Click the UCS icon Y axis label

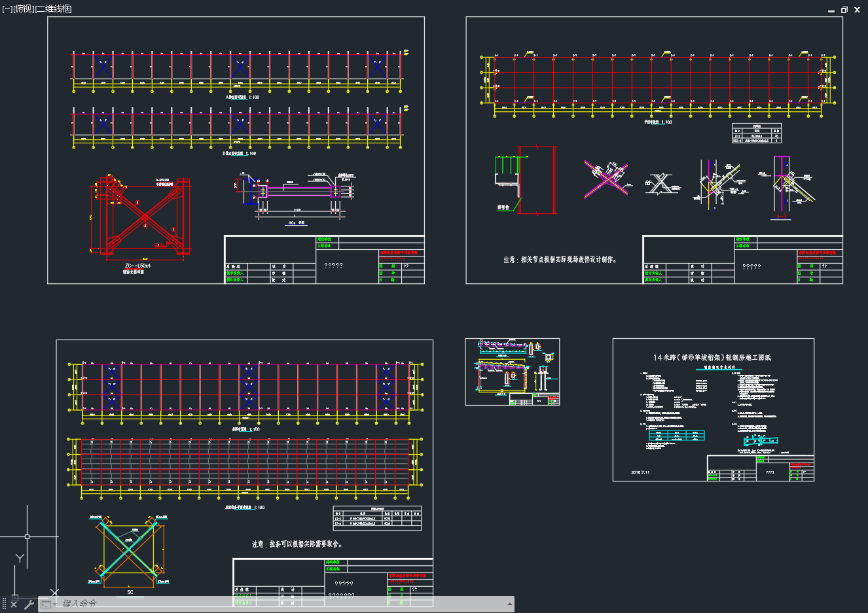(20, 558)
